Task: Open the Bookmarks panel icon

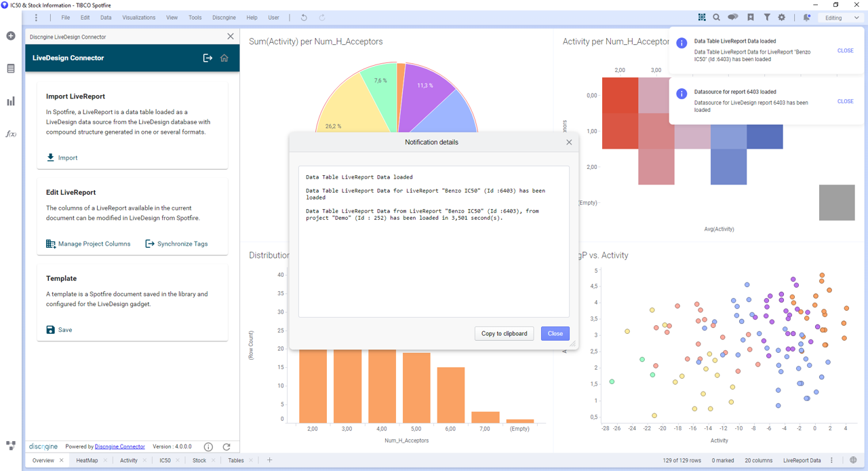Action: 751,18
